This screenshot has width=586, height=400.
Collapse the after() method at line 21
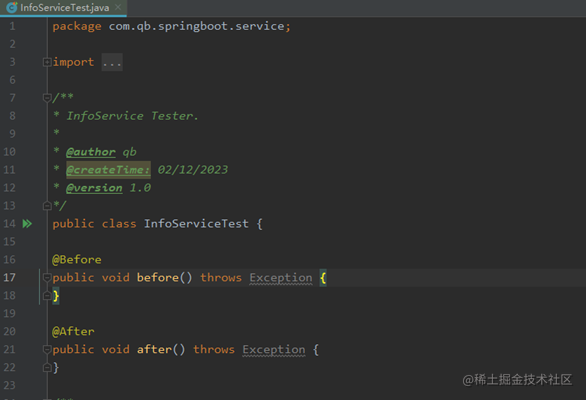pyautogui.click(x=47, y=350)
